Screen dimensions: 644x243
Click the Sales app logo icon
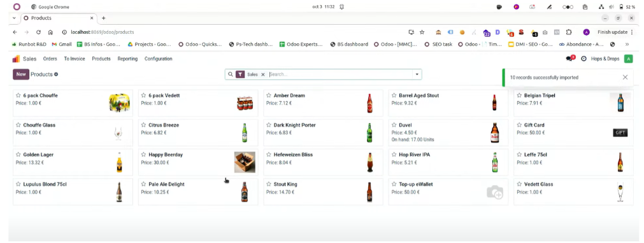coord(16,59)
